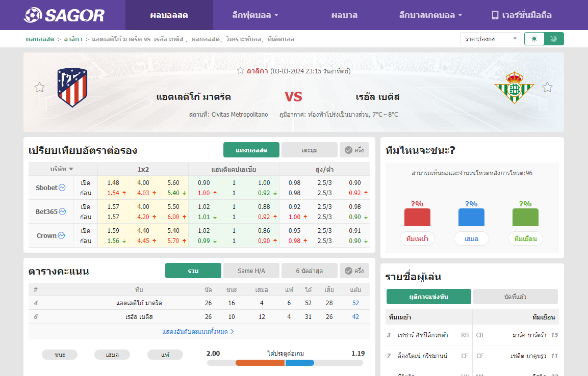
Task: Open the Atletico Madrid crest
Action: tap(72, 88)
